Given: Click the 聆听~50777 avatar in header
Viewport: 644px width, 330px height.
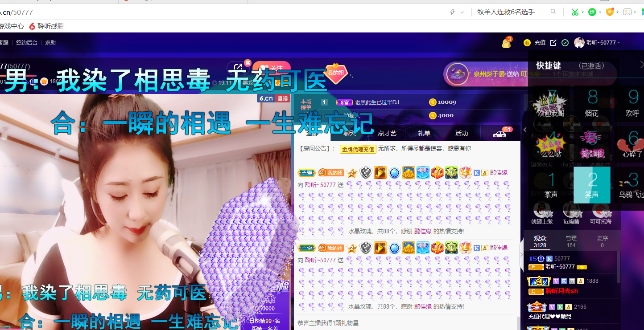Looking at the screenshot, I should pyautogui.click(x=579, y=43).
